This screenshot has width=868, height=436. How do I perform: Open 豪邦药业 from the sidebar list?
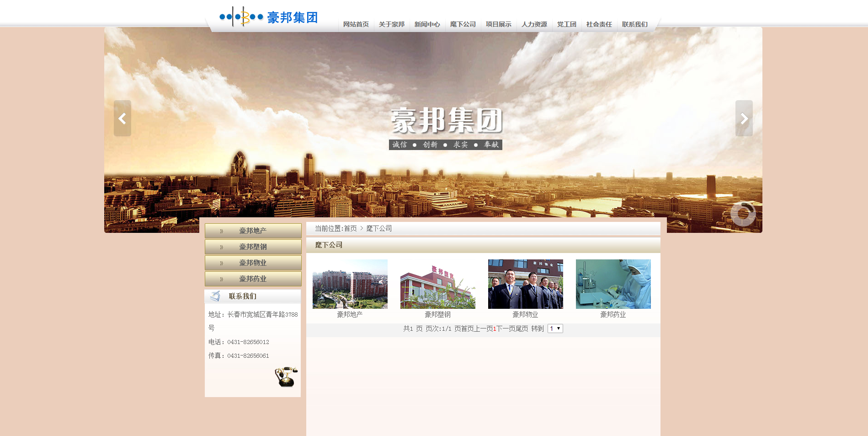pos(253,279)
